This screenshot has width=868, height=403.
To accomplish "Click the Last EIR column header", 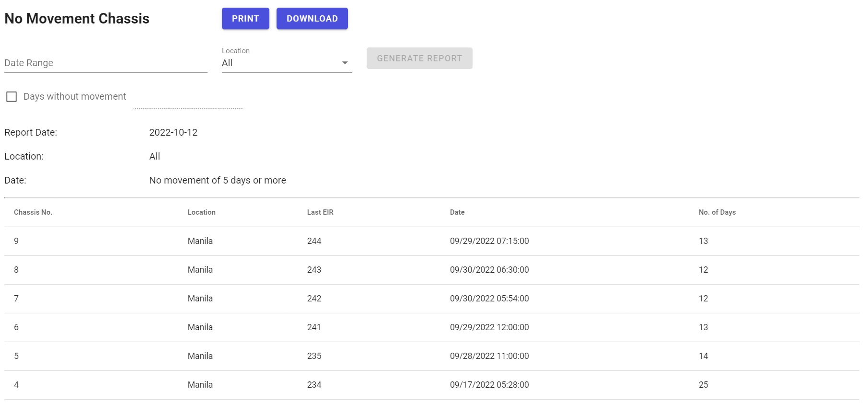I will click(x=320, y=212).
